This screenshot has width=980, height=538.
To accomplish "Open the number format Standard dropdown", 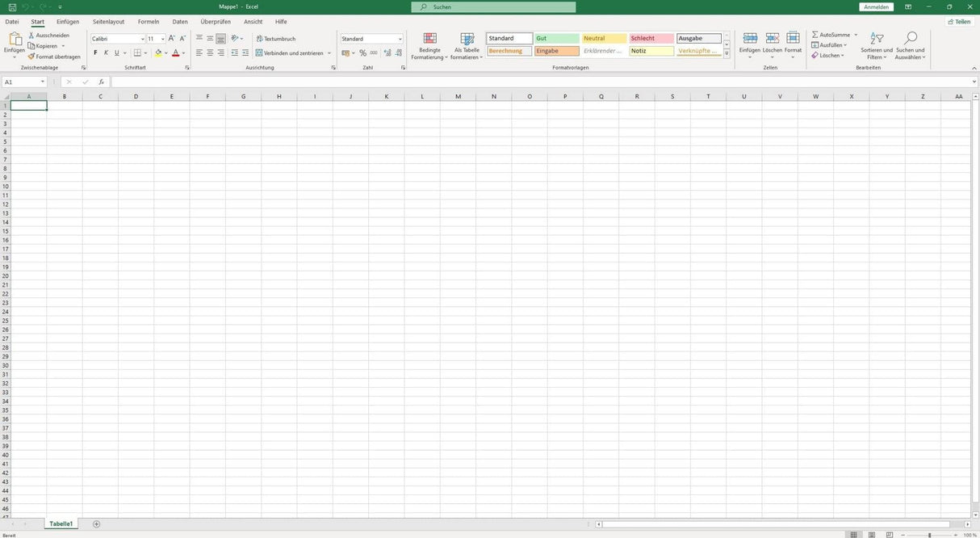I will pos(400,38).
